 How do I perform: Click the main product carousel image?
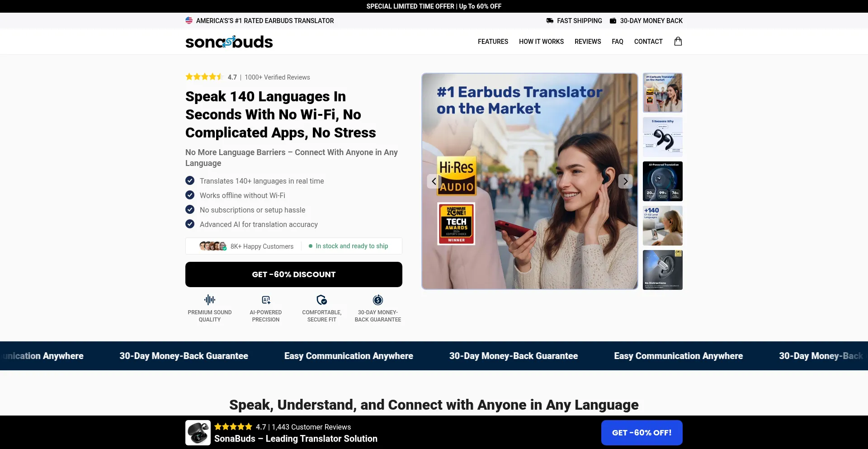point(530,181)
